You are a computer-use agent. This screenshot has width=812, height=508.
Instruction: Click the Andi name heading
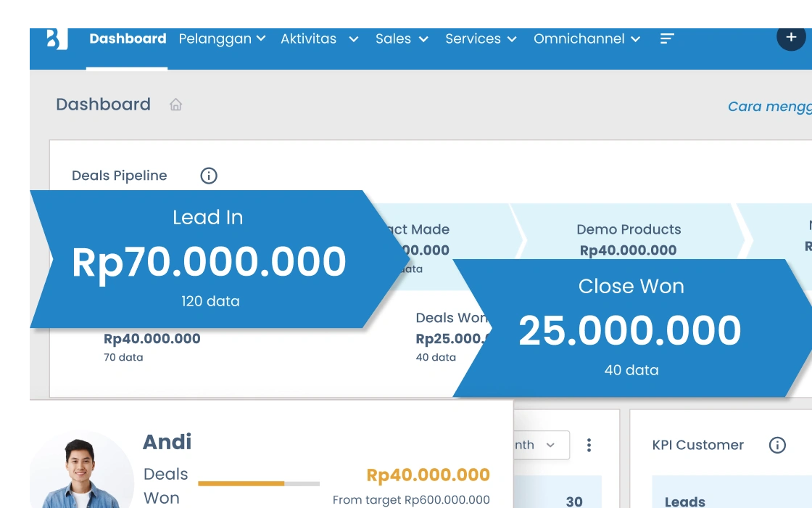tap(167, 442)
